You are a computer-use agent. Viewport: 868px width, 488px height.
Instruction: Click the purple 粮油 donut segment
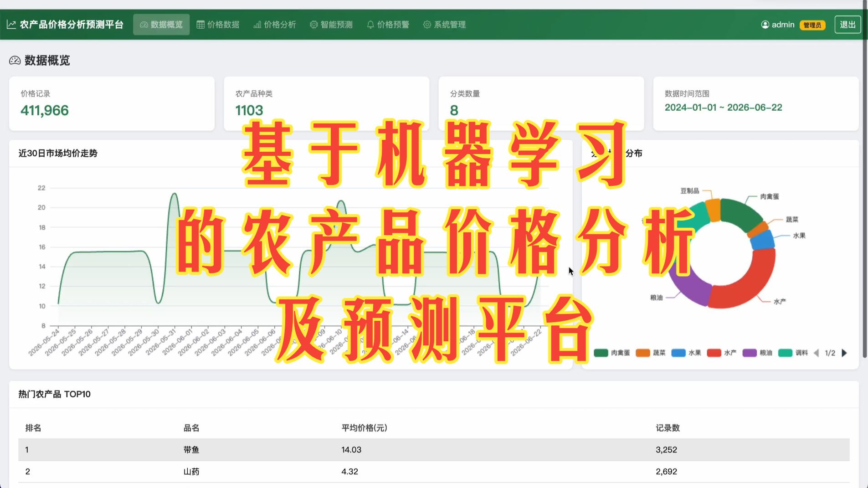[x=690, y=285]
